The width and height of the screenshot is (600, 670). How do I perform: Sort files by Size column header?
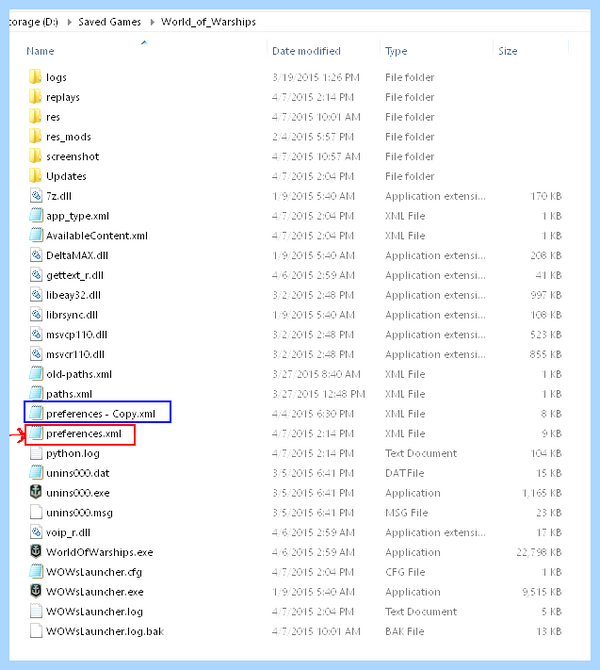pos(508,51)
